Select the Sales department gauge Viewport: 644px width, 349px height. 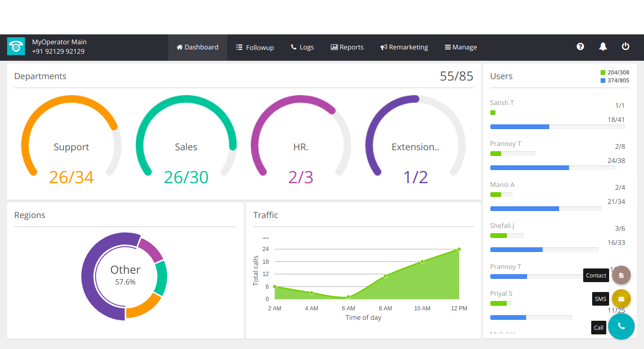186,137
